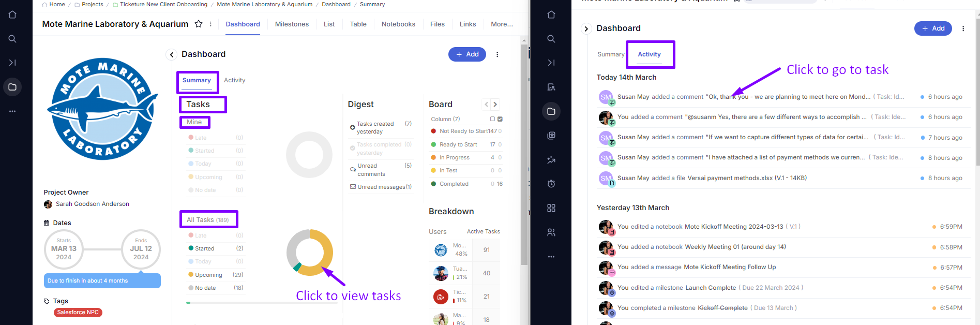Open Dashboard kebab menu in right window
The height and width of the screenshot is (325, 980).
(963, 28)
